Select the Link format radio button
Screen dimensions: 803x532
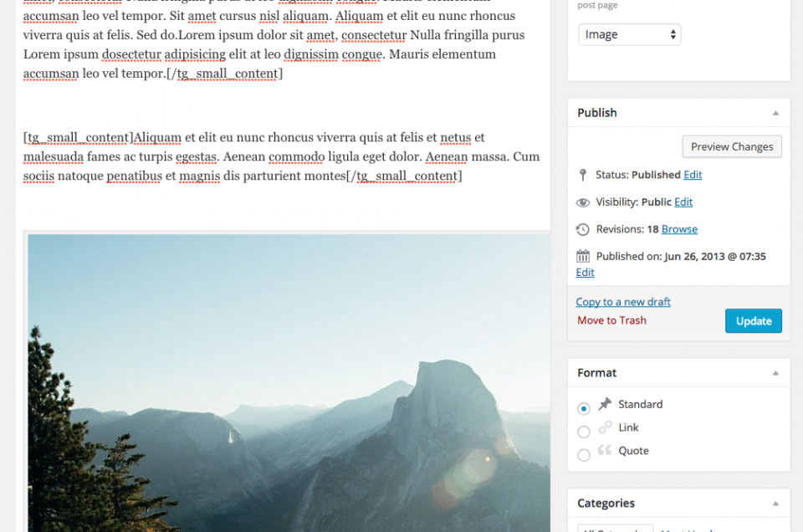click(583, 432)
